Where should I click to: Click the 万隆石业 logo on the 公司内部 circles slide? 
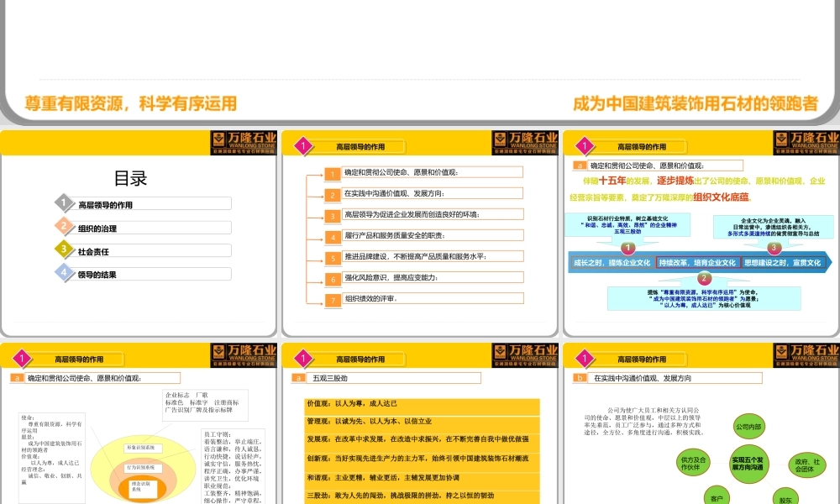tap(806, 355)
